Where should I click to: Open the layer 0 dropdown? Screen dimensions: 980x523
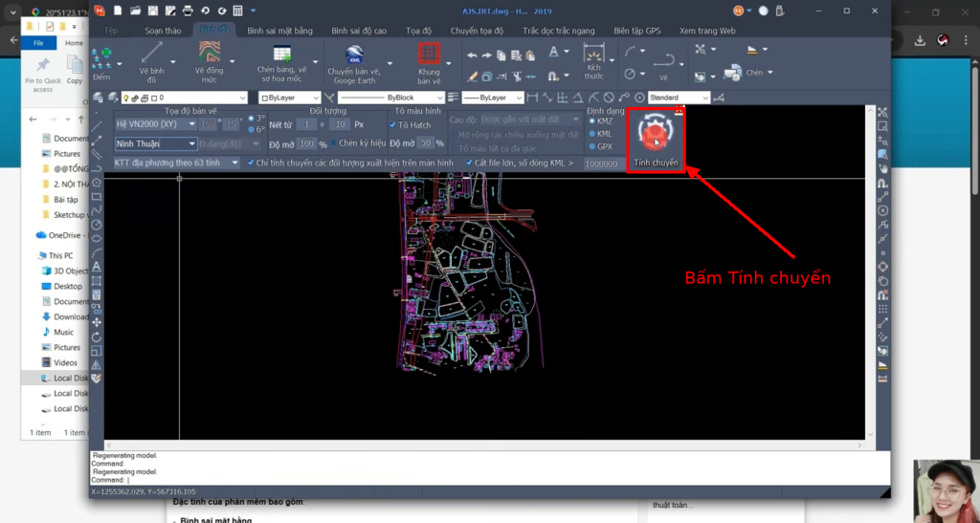click(185, 98)
